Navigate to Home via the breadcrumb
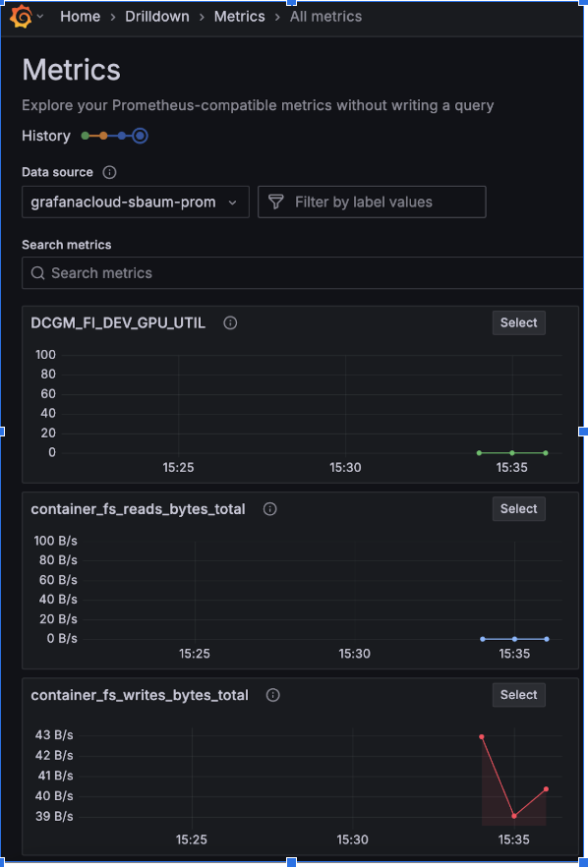588x868 pixels. [x=80, y=16]
